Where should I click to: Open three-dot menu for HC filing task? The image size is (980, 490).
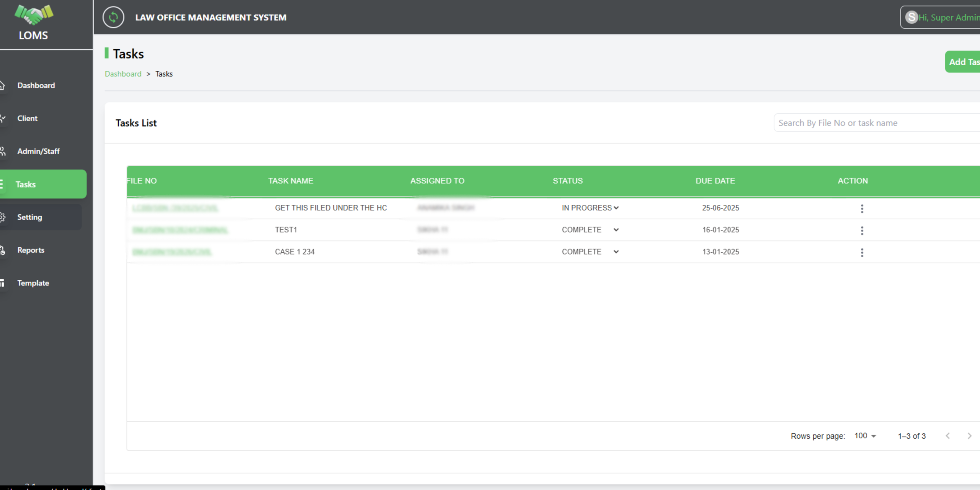point(862,209)
